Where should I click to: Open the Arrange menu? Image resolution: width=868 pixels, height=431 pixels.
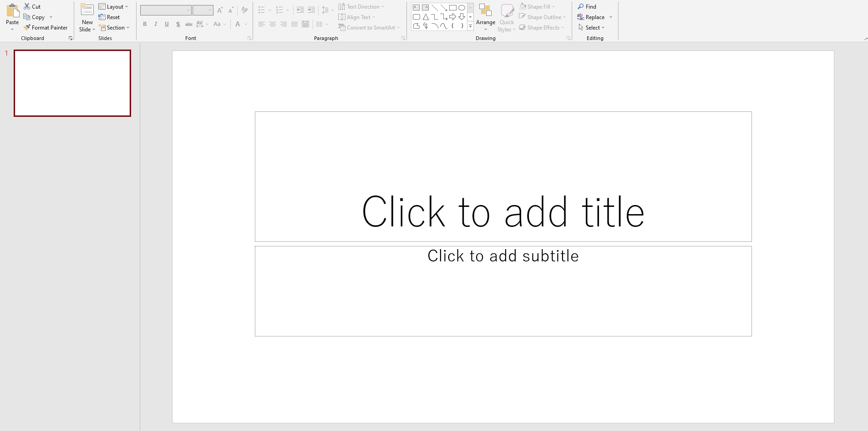[x=486, y=18]
